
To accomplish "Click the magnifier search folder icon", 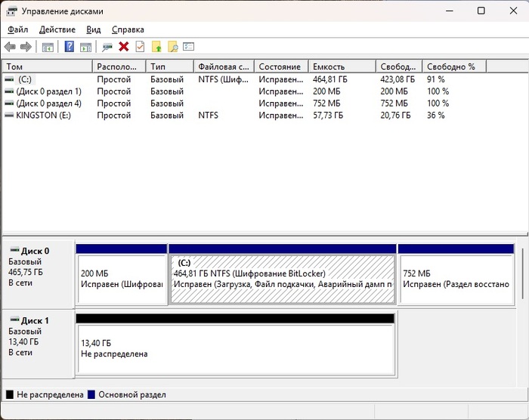I will [173, 47].
